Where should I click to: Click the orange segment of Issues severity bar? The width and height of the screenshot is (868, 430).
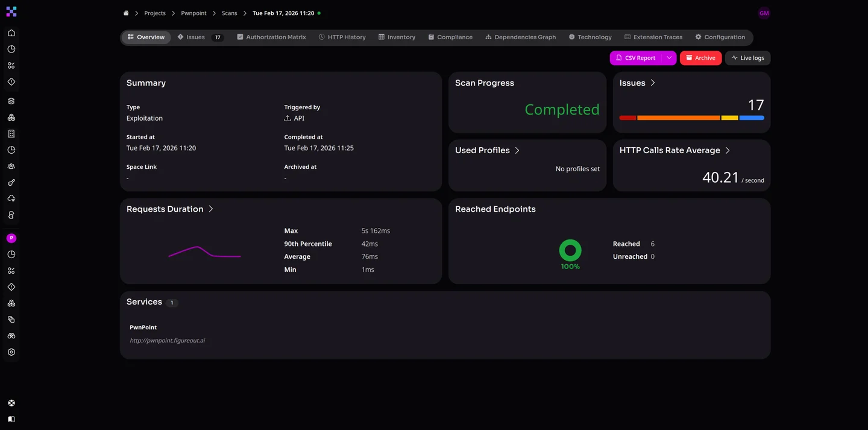pos(678,118)
